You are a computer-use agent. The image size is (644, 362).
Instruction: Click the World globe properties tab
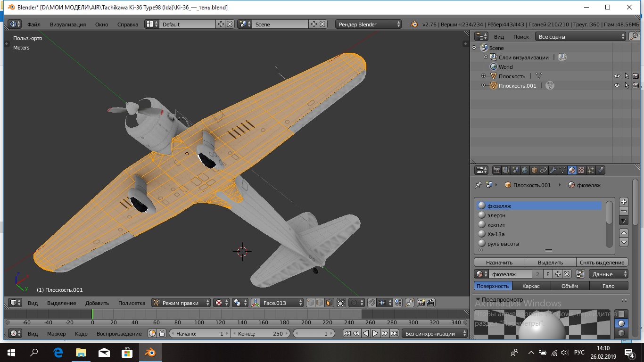[x=525, y=170]
